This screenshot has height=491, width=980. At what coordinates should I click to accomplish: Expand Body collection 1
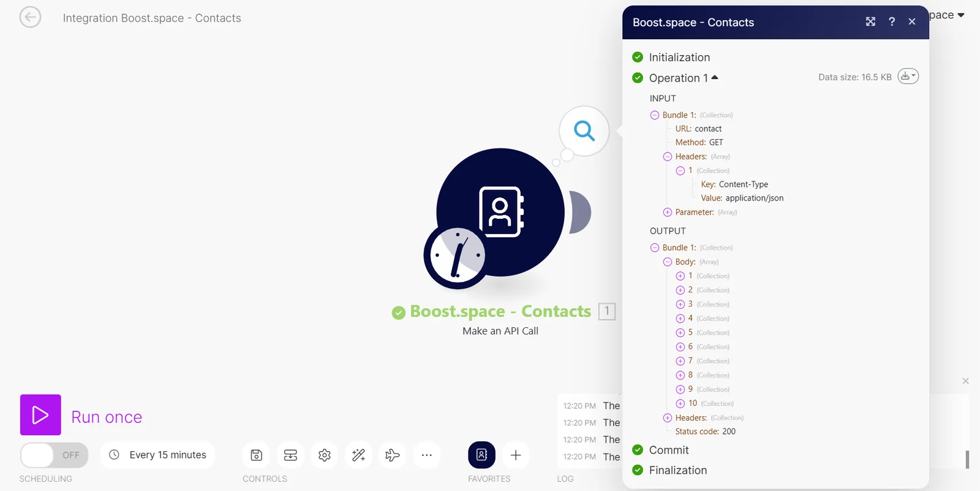(x=680, y=276)
